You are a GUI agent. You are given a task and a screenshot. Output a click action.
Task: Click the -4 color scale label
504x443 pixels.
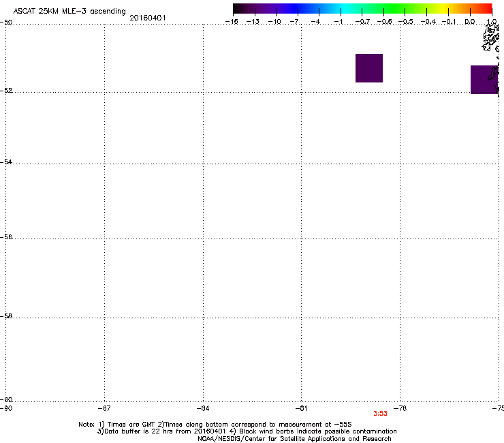[315, 22]
